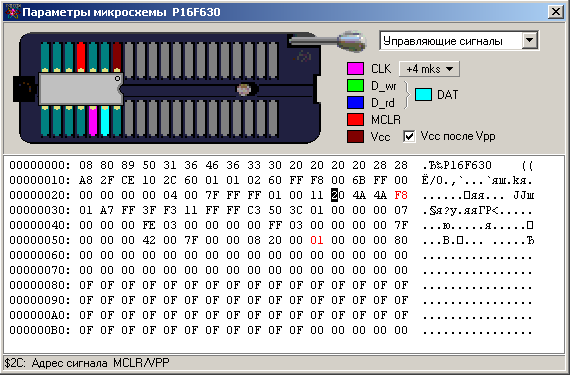Select the blue D_rd color swatch
Screen dimensions: 570x375
[x=355, y=103]
